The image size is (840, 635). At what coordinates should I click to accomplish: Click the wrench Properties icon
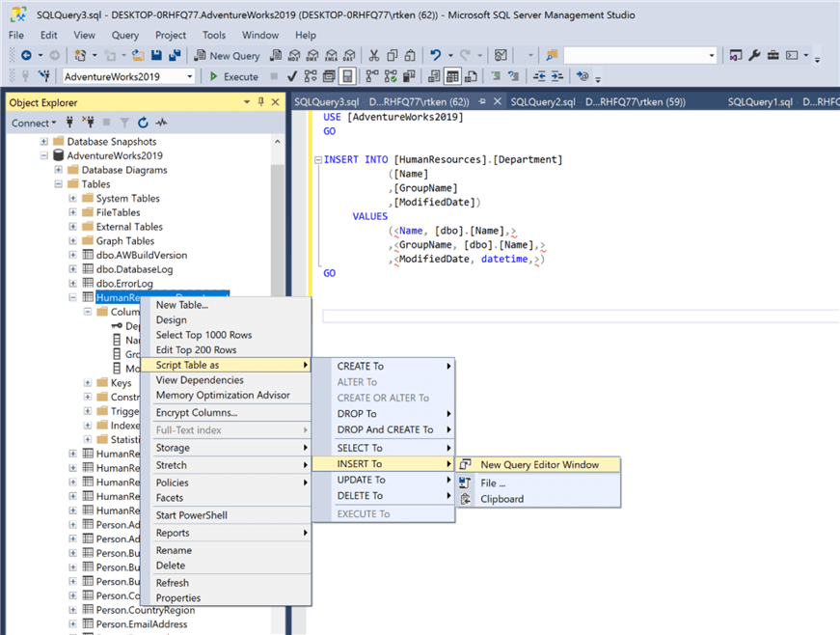tap(754, 55)
